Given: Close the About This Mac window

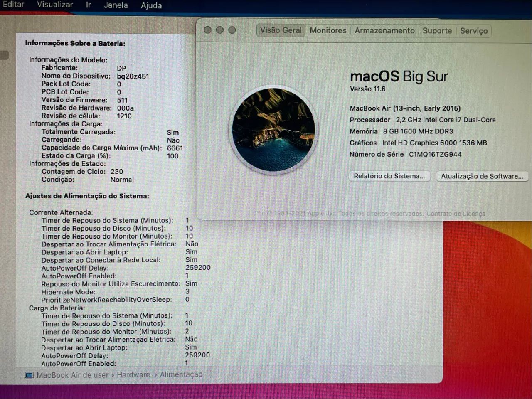Looking at the screenshot, I should tap(208, 30).
